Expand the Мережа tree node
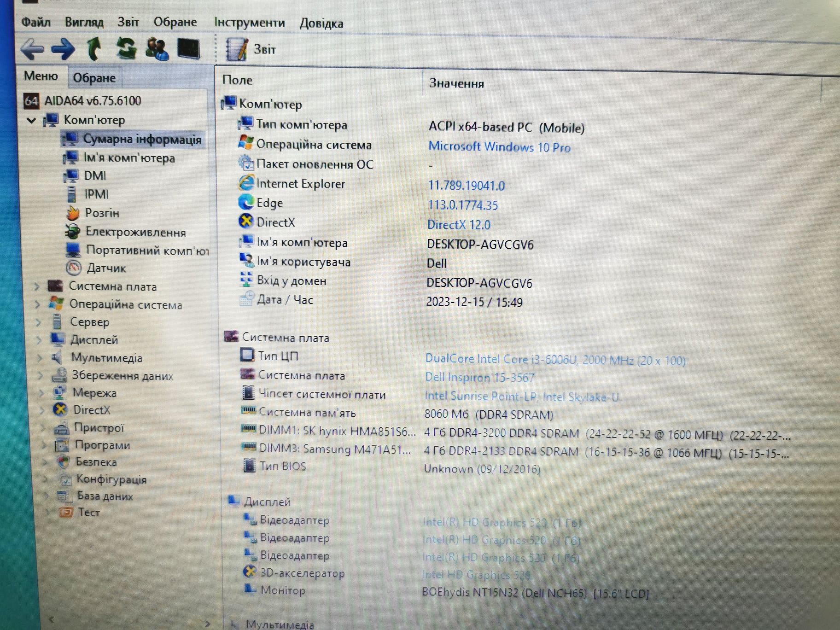The image size is (840, 630). [41, 393]
